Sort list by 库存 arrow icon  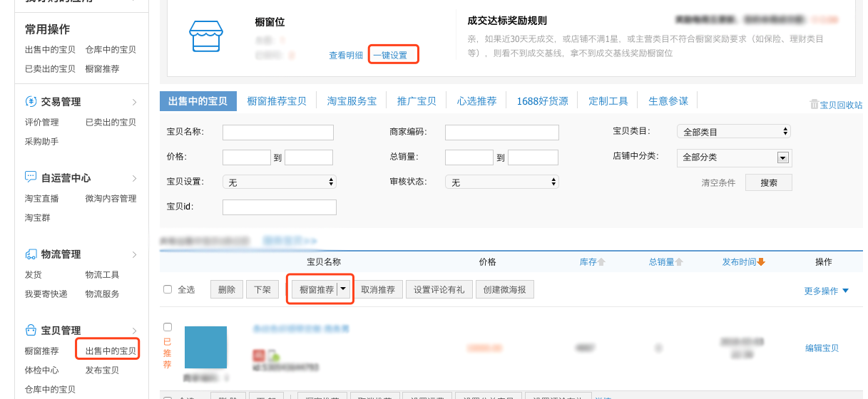coord(601,262)
